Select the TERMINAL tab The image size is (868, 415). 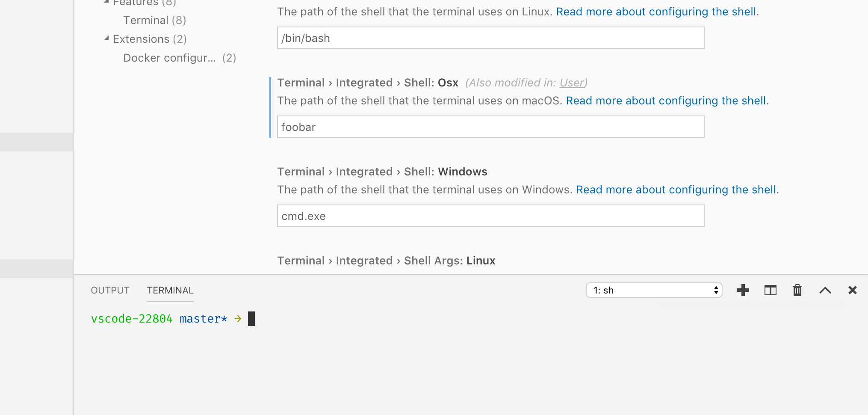pyautogui.click(x=170, y=290)
